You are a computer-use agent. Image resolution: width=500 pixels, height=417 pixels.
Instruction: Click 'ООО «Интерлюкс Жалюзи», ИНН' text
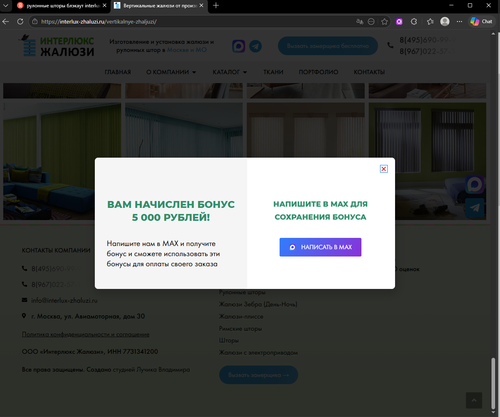point(90,352)
